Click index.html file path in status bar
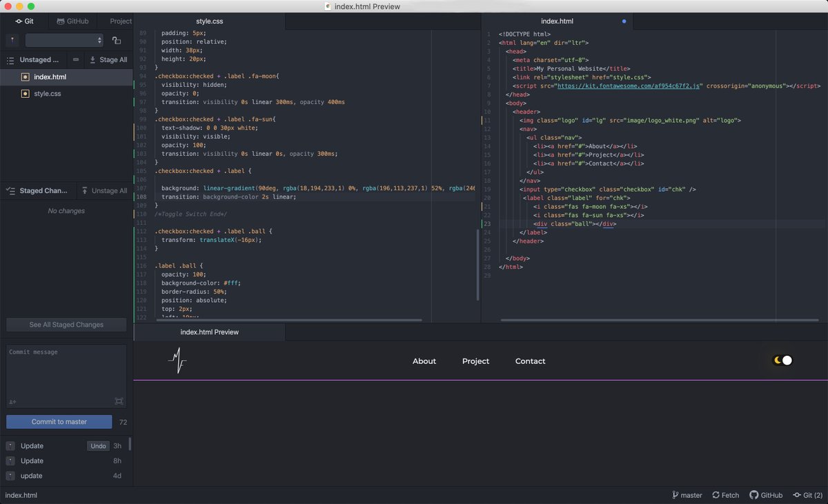 21,495
